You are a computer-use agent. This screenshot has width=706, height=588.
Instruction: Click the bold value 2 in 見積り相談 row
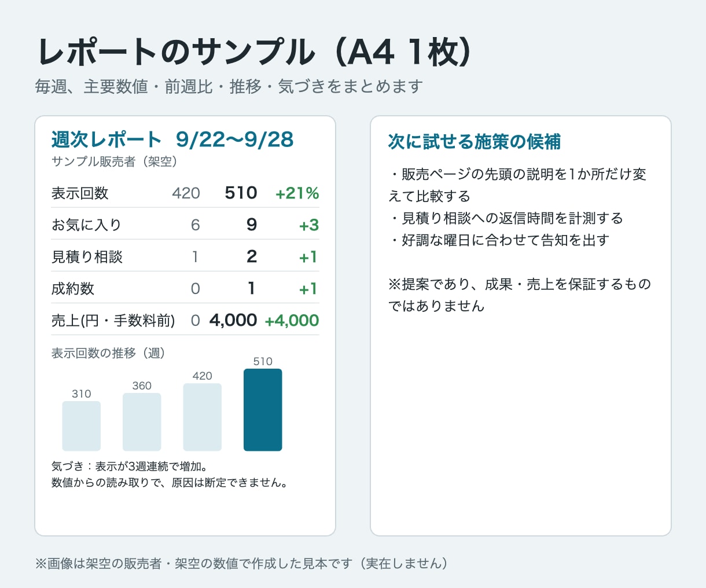252,256
